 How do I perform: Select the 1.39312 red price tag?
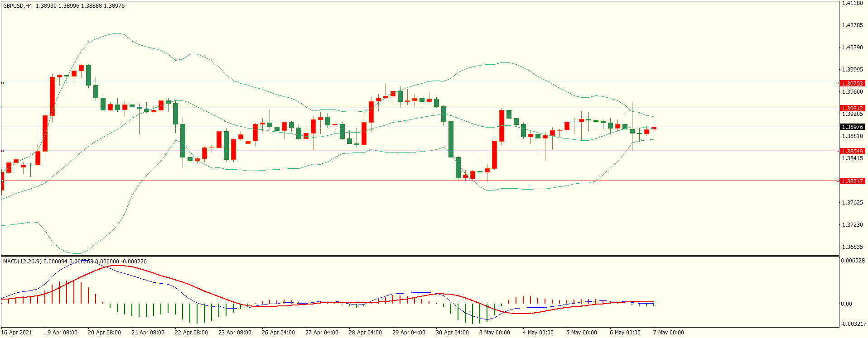pos(852,108)
